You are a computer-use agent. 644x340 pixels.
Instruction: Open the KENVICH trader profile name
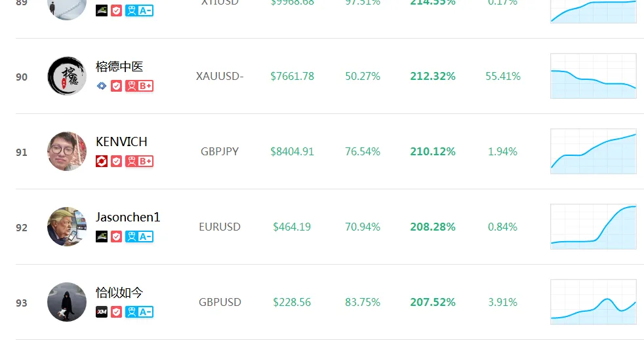tap(121, 142)
